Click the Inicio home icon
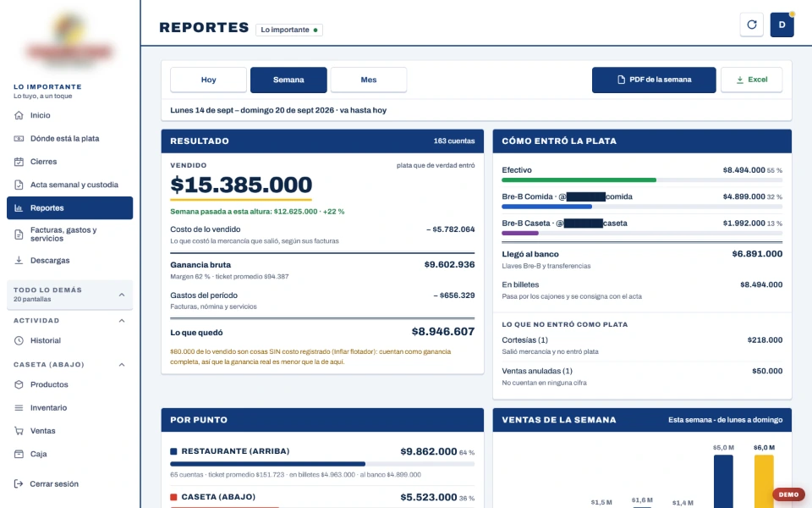This screenshot has width=812, height=508. pos(19,115)
